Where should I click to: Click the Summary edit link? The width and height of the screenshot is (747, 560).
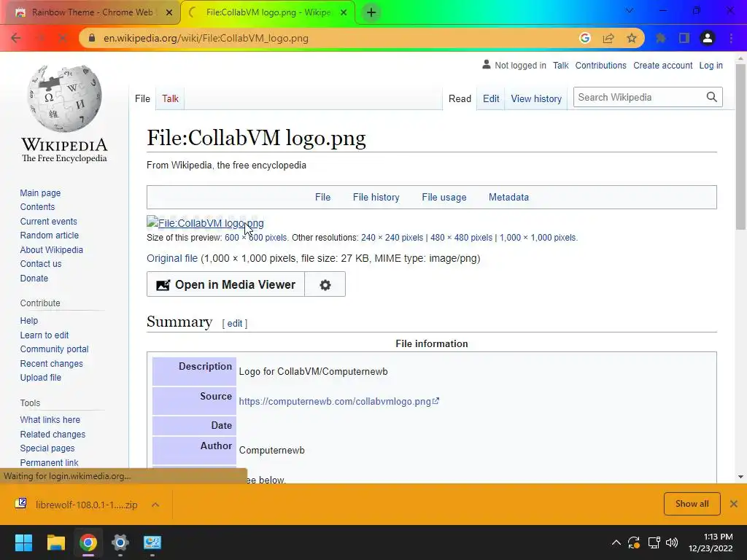point(234,323)
